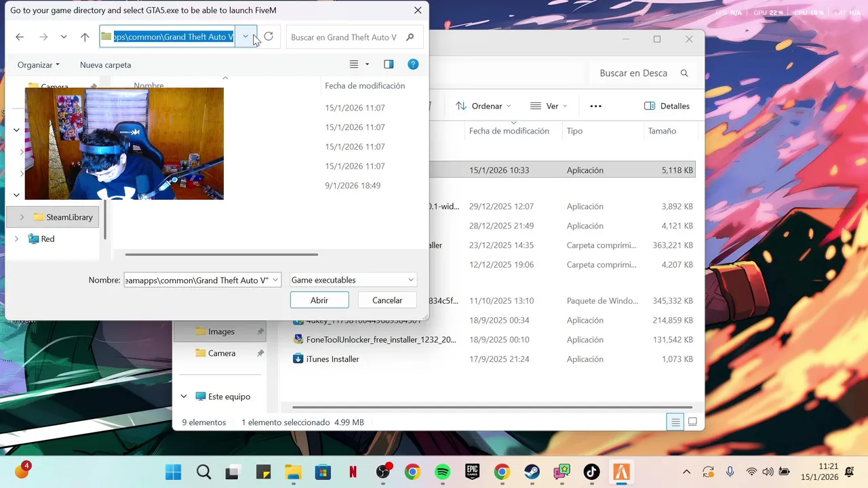Open the Nombre field suggestions dropdown
This screenshot has width=868, height=488.
click(x=275, y=280)
